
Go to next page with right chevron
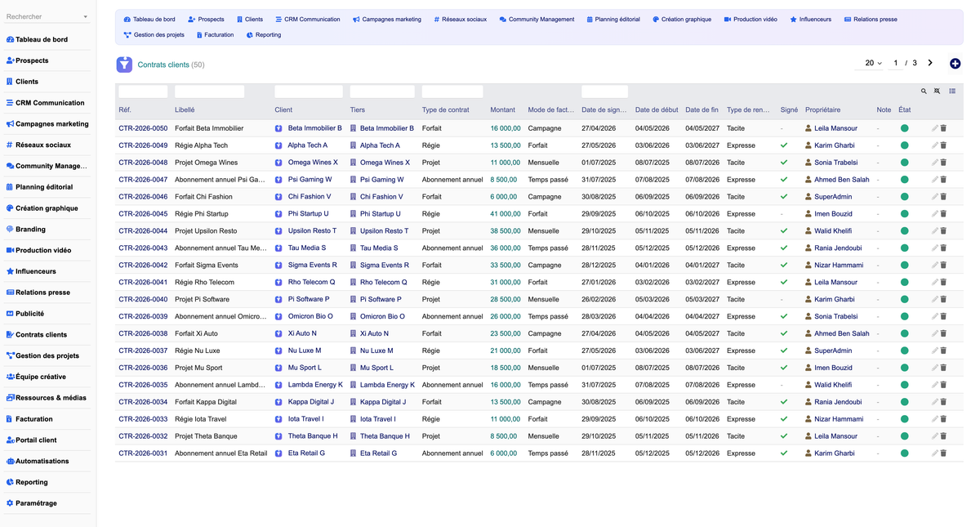[930, 63]
